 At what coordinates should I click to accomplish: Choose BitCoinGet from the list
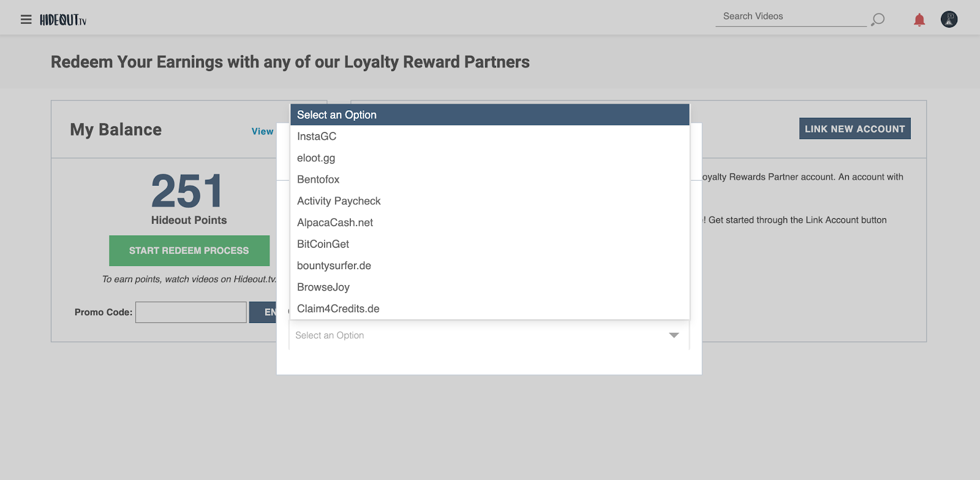tap(323, 243)
